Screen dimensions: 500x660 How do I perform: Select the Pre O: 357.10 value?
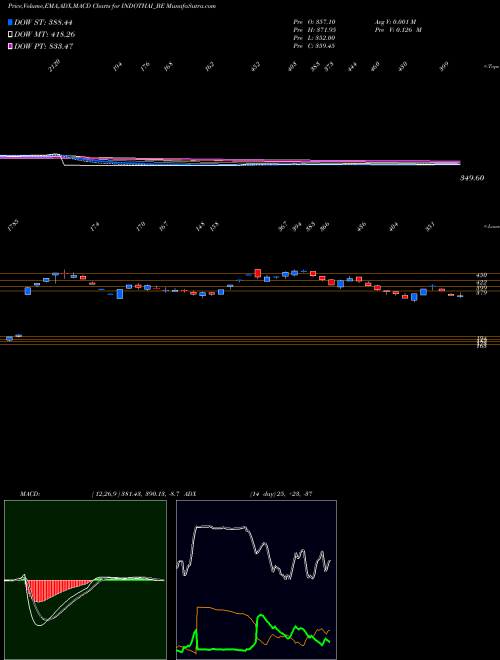[314, 22]
